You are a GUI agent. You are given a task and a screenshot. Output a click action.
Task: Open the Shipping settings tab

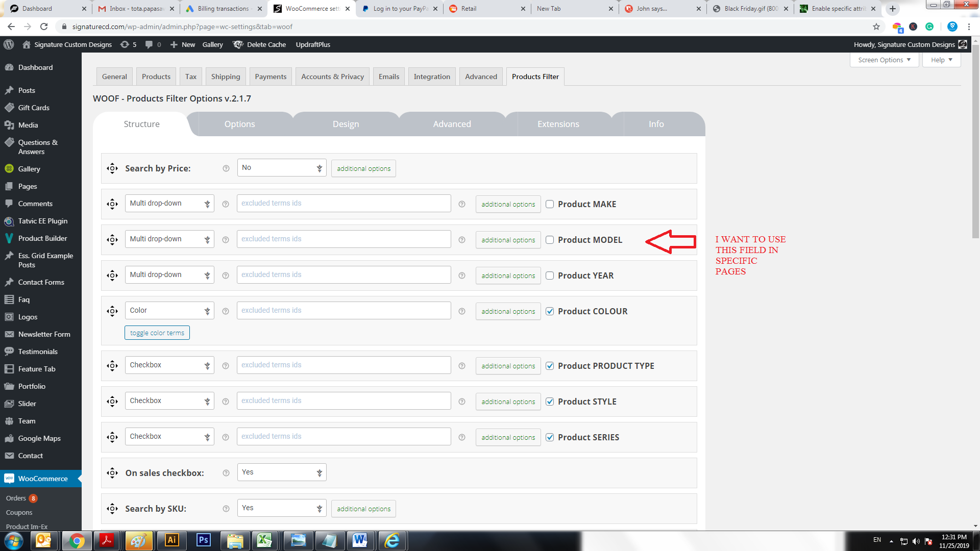point(225,77)
